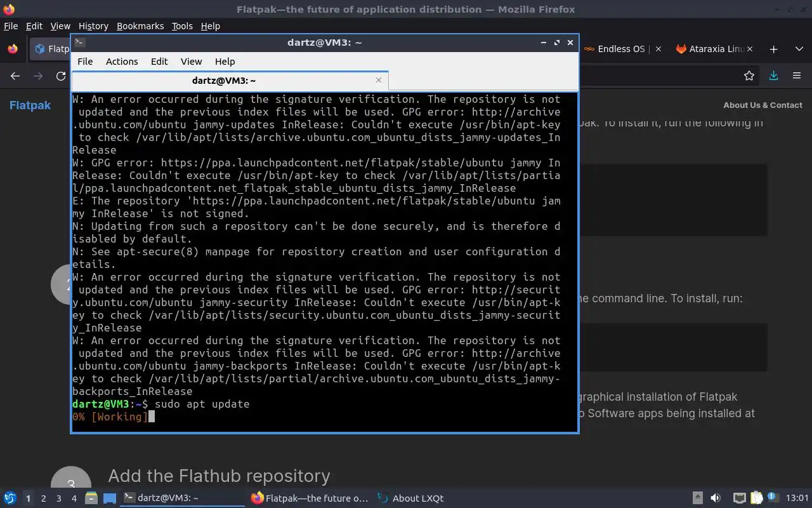Open the network tray icon
The width and height of the screenshot is (812, 508).
click(740, 498)
